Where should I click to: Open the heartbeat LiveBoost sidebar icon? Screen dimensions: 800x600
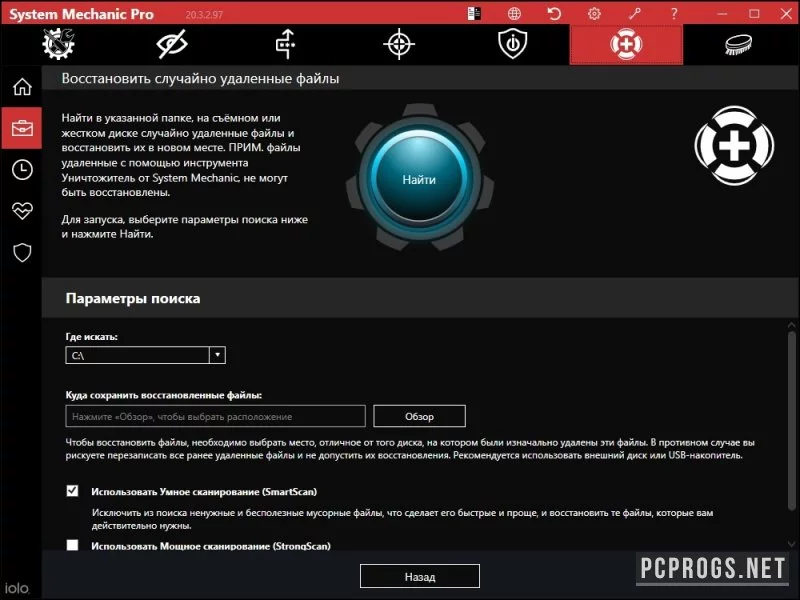coord(22,211)
